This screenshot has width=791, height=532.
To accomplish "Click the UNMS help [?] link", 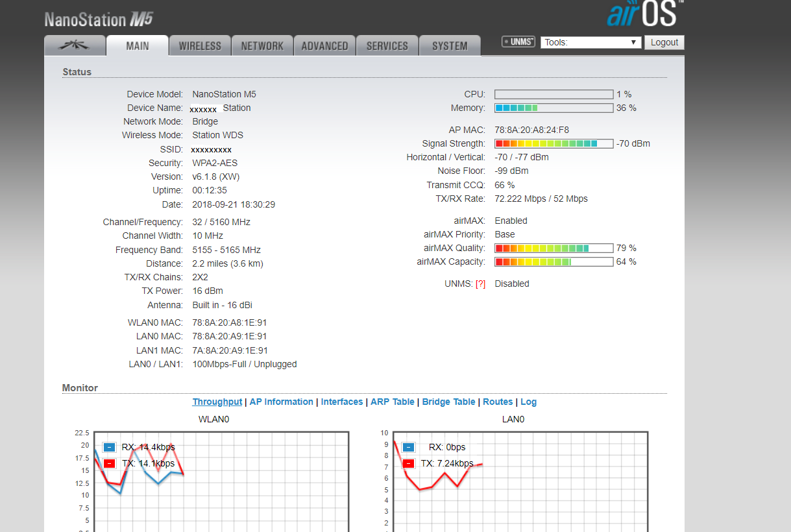I will (x=480, y=284).
